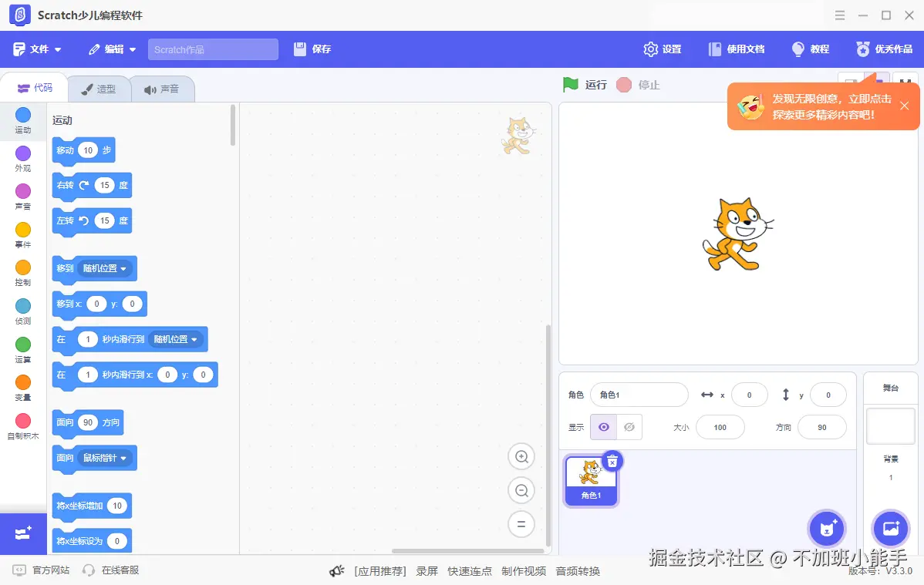924x585 pixels.
Task: Click the red 停止 stop button
Action: tap(638, 85)
